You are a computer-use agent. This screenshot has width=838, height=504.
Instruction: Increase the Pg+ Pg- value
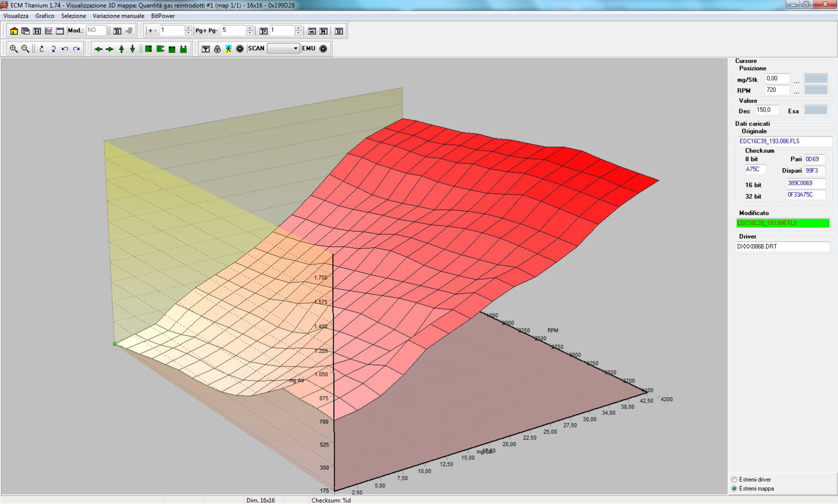tap(249, 28)
